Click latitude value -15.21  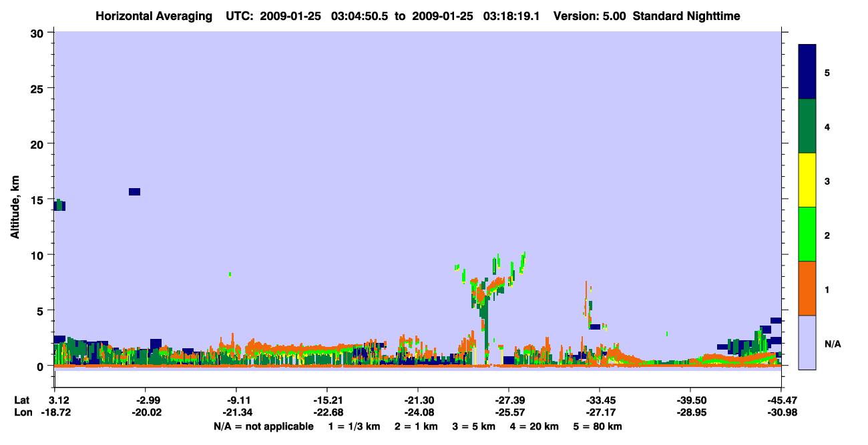[x=327, y=400]
